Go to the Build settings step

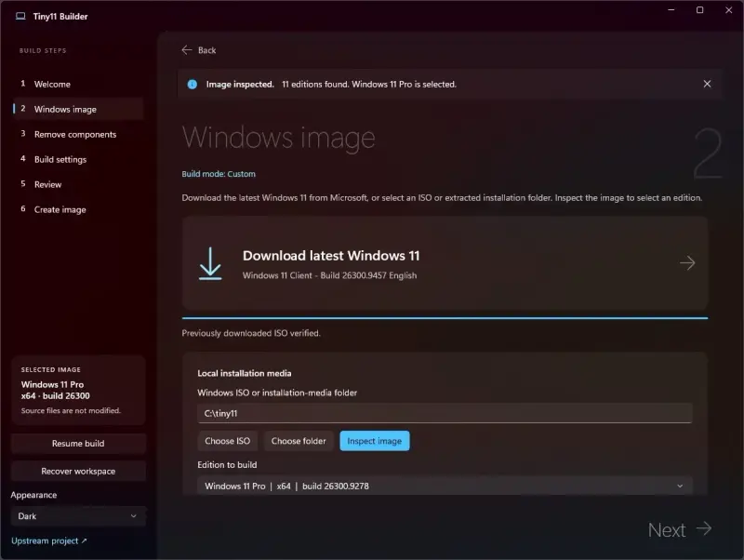click(78, 159)
